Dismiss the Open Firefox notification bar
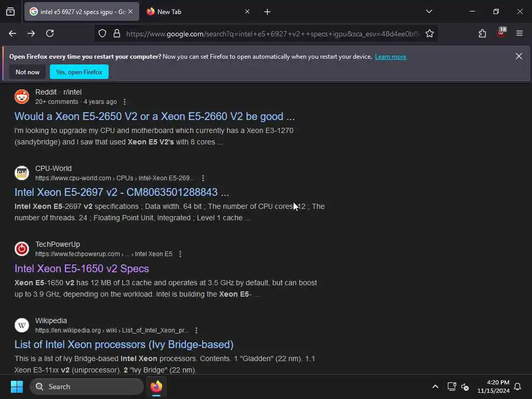This screenshot has height=399, width=532. (x=519, y=56)
